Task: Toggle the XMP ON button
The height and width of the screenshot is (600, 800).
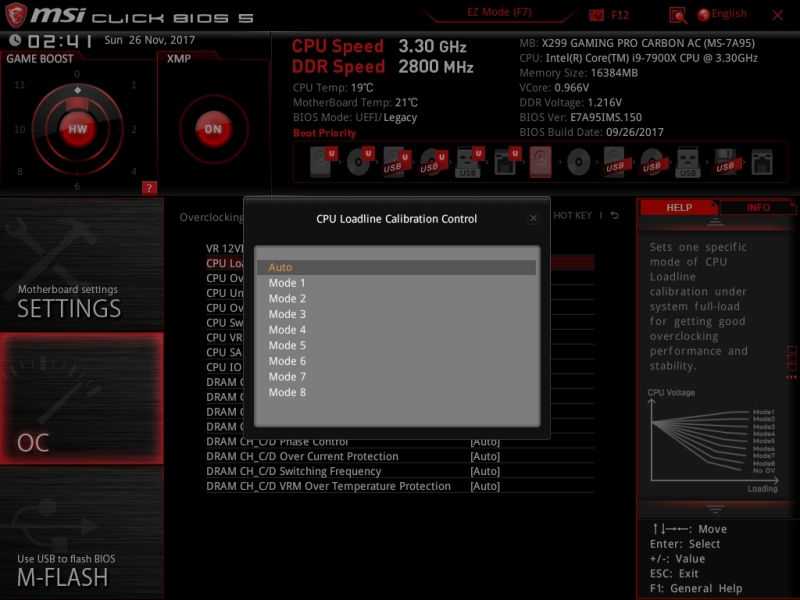Action: click(213, 129)
